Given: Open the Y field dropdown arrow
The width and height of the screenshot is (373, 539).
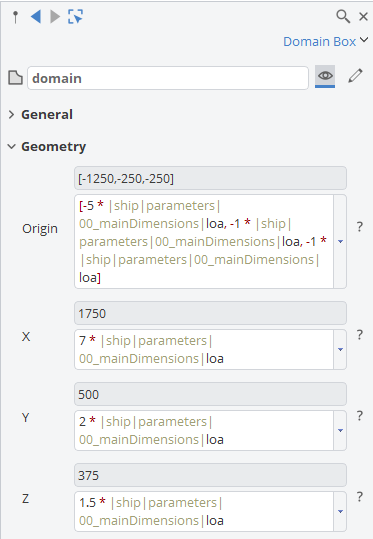Looking at the screenshot, I should 340,430.
